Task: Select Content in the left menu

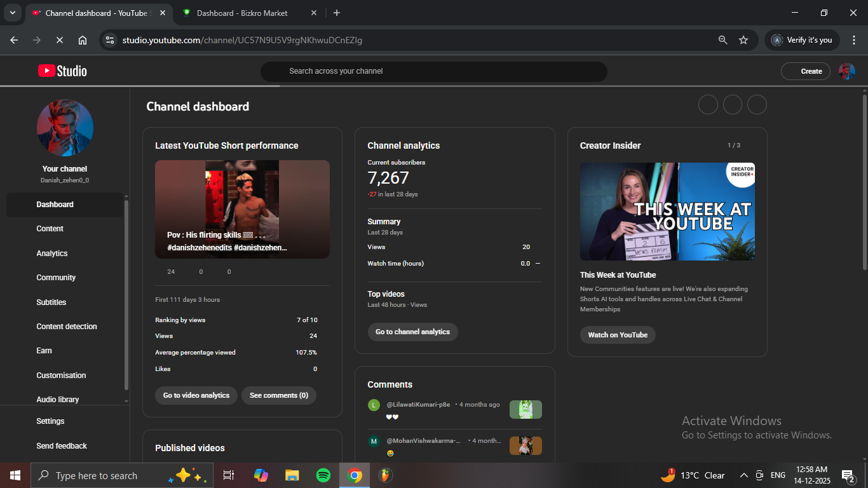Action: point(50,229)
